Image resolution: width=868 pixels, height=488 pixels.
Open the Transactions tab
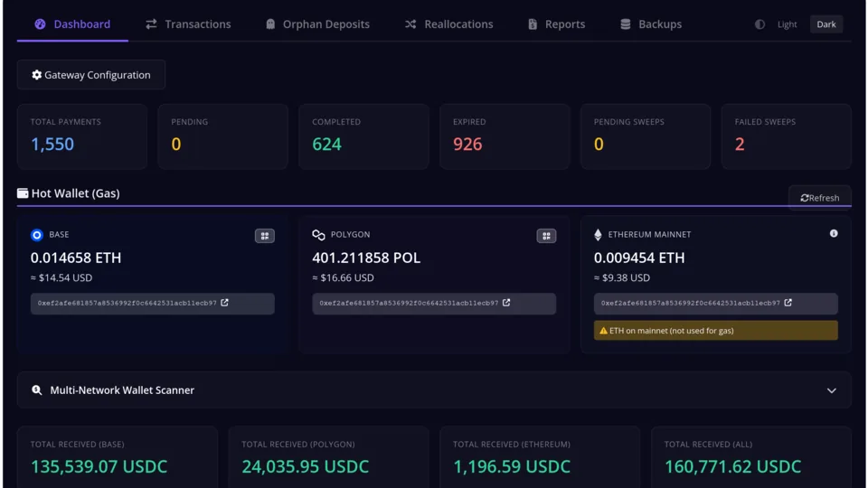click(x=188, y=24)
